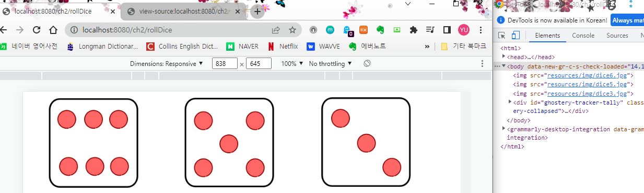Open the WAVVE bookmark
Image resolution: width=644 pixels, height=193 pixels.
[x=324, y=46]
